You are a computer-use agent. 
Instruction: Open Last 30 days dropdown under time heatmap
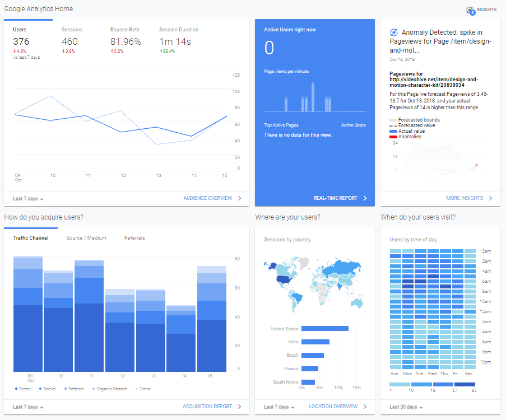click(406, 407)
